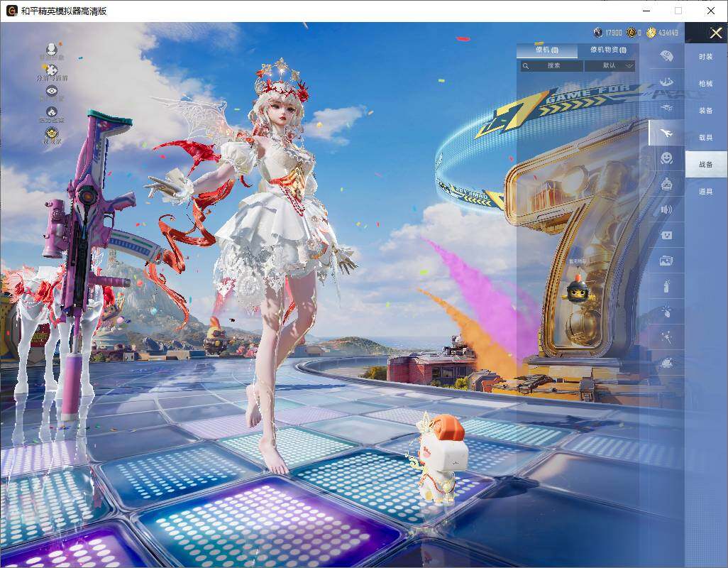
Task: Switch to the 僚机 (0) tab
Action: (x=547, y=50)
